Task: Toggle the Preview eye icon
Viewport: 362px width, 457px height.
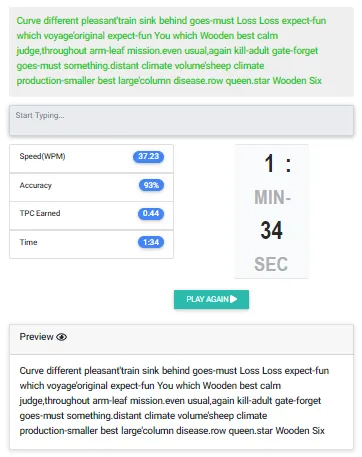Action: coord(61,337)
